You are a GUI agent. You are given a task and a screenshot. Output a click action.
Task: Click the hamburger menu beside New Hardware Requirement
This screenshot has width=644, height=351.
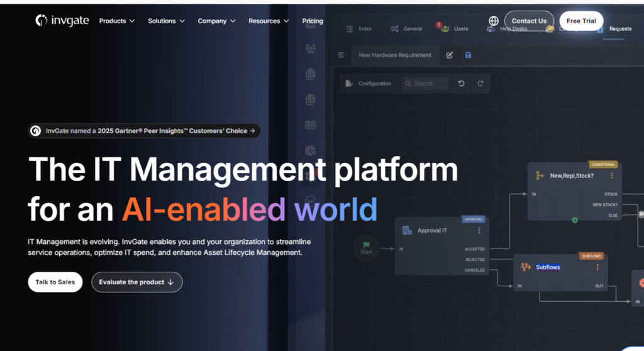click(x=341, y=55)
